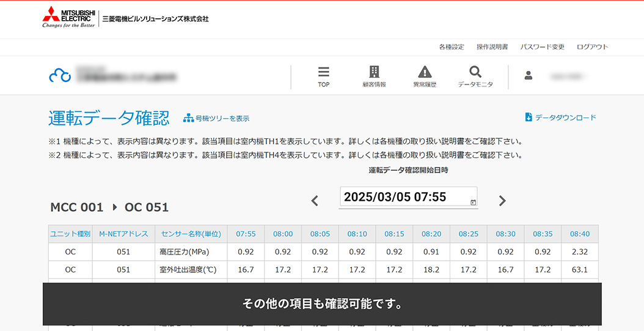Viewport: 644px width, 331px height.
Task: Click ログアウト link
Action: point(592,47)
